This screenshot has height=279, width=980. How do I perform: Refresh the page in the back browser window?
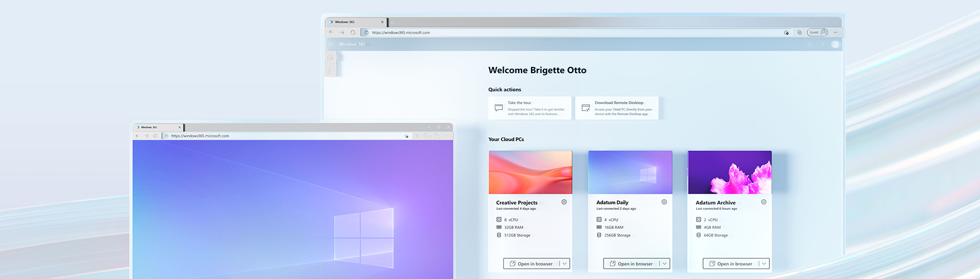pyautogui.click(x=353, y=32)
